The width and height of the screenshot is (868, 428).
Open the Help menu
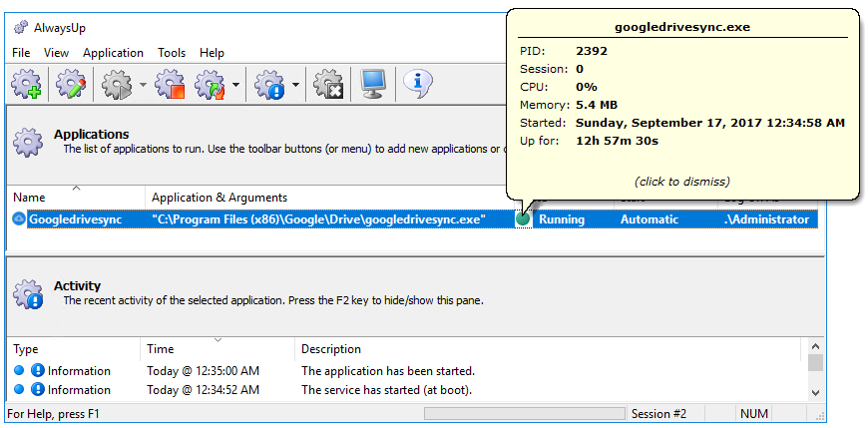click(213, 53)
